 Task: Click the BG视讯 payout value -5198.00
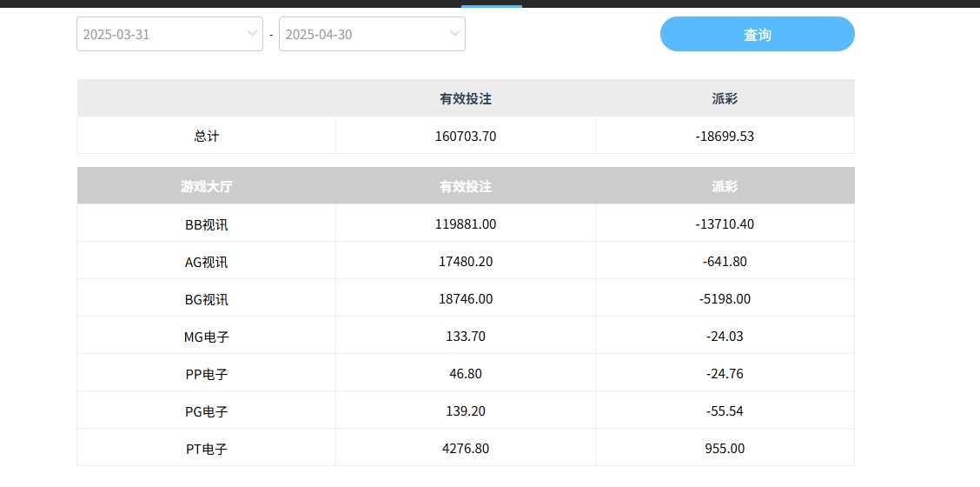coord(725,299)
